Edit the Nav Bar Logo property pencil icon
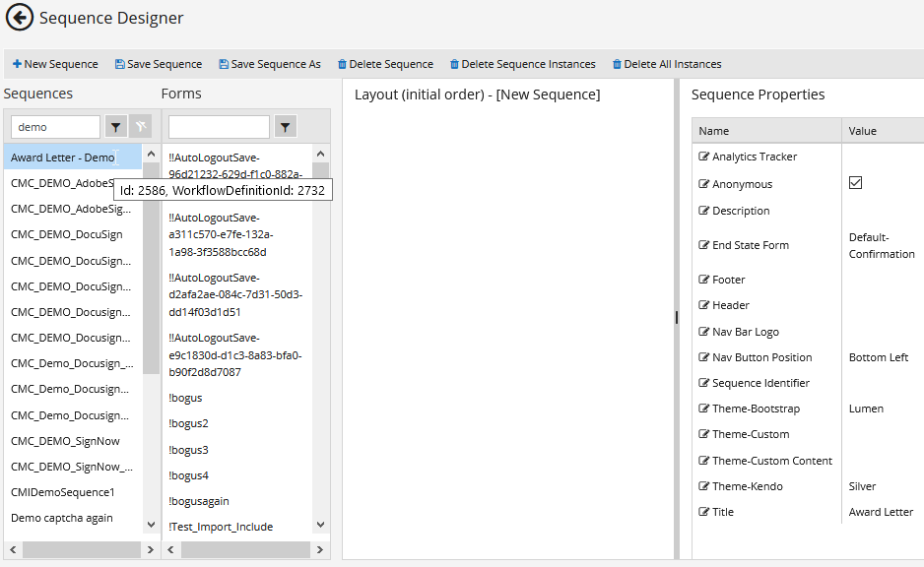This screenshot has height=567, width=924. (704, 331)
